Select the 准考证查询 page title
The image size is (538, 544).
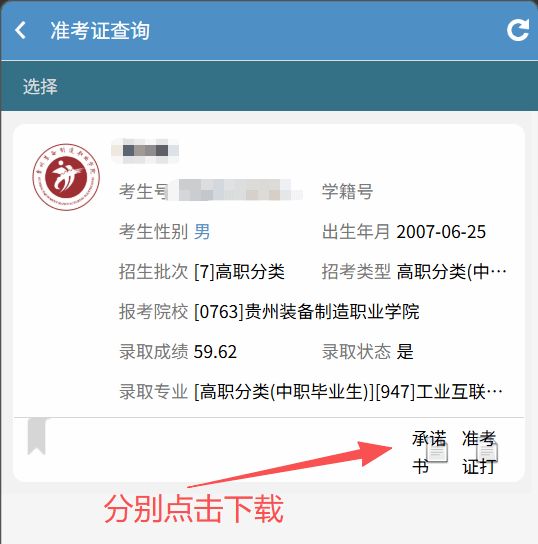(x=100, y=31)
